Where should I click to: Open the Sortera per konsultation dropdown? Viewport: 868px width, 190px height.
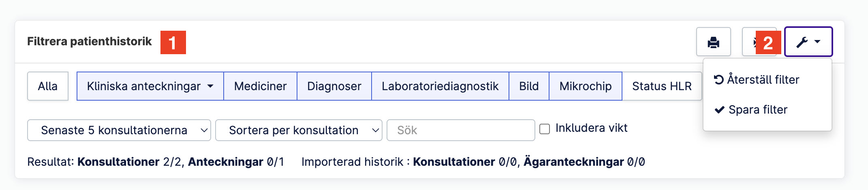(299, 130)
